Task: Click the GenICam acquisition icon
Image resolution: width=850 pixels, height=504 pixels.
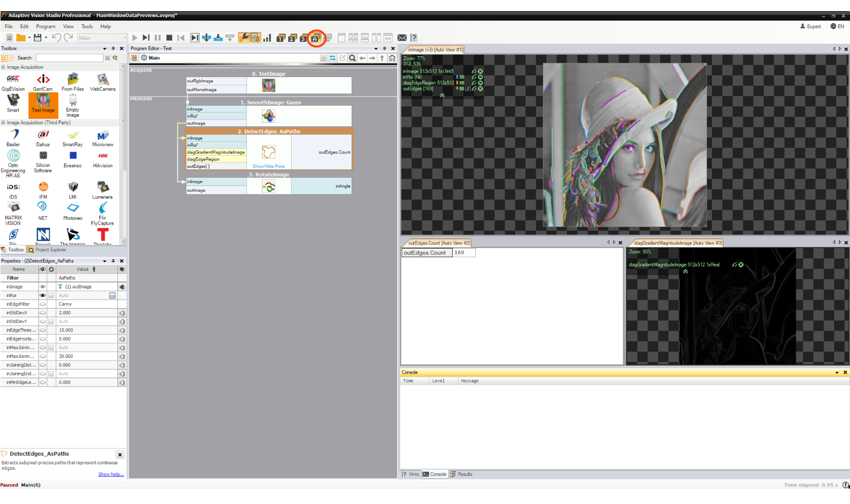Action: (x=43, y=82)
